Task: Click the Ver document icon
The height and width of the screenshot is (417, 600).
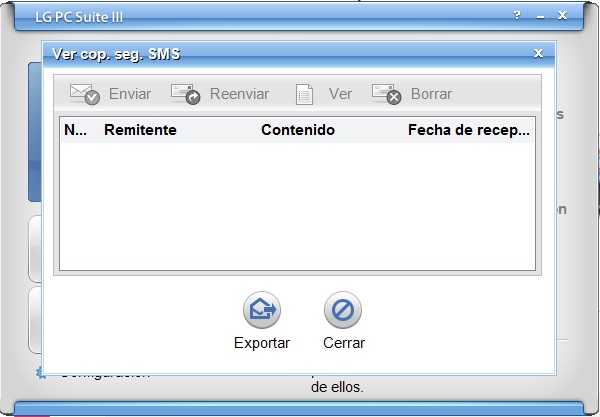Action: pyautogui.click(x=304, y=94)
